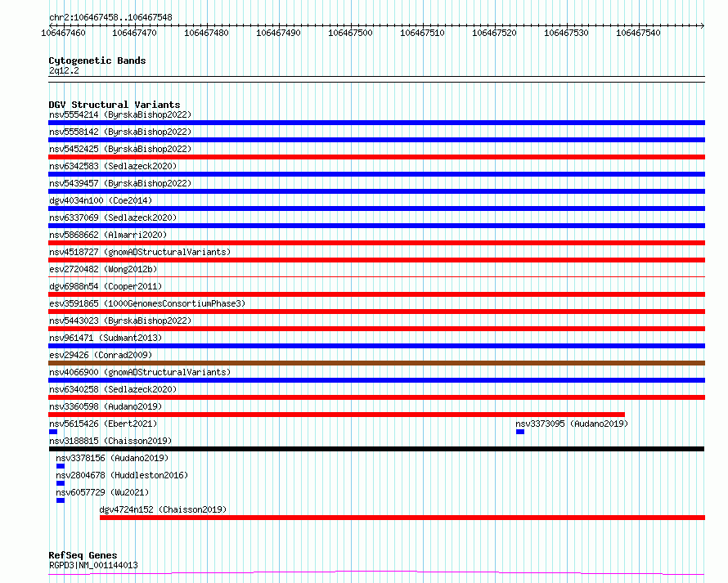Open nsv5615426 (Ebert2021) label

103,424
